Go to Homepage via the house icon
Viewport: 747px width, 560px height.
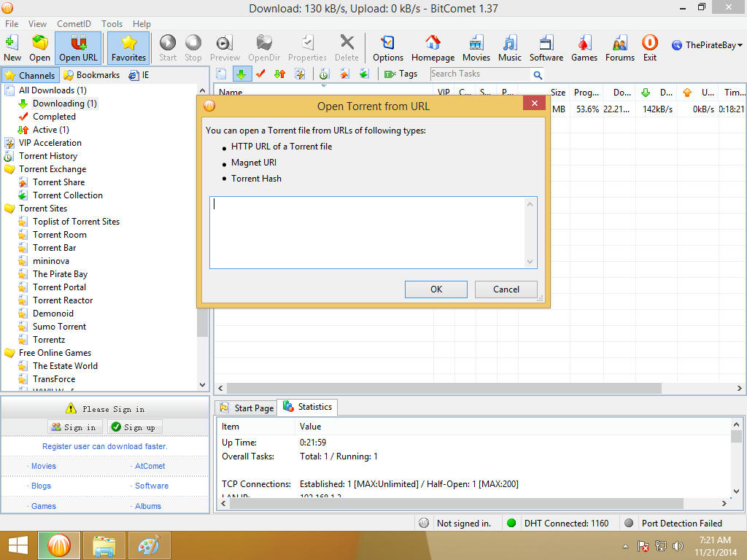[x=433, y=47]
